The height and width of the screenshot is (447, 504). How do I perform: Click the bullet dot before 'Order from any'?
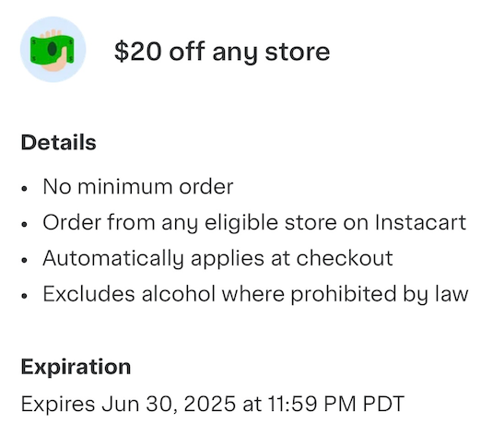pyautogui.click(x=24, y=225)
